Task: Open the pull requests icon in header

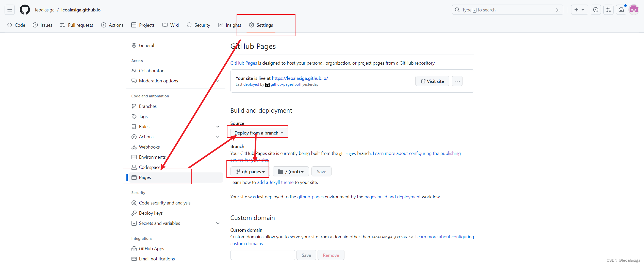Action: [x=608, y=9]
